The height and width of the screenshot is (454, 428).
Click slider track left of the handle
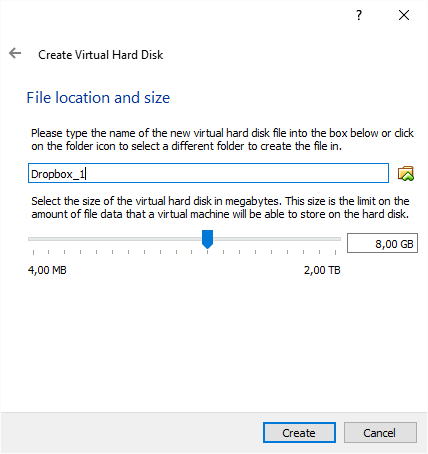pyautogui.click(x=115, y=239)
